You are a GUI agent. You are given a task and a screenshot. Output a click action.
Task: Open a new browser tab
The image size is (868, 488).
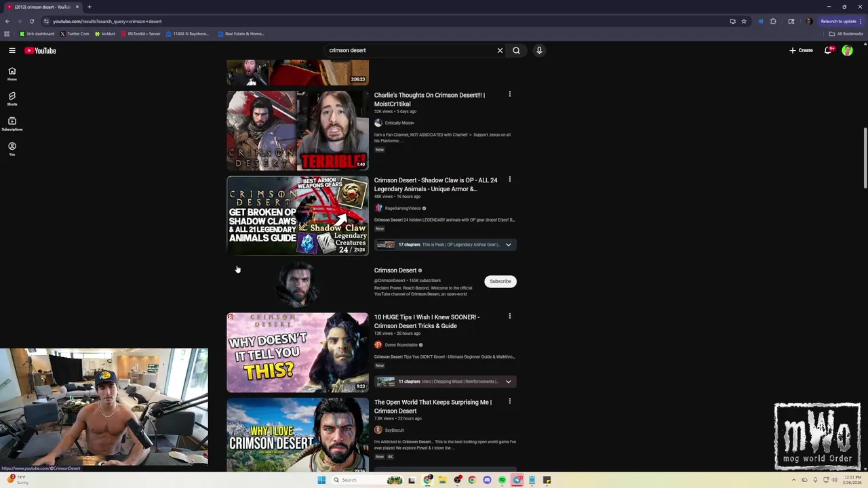tap(89, 7)
